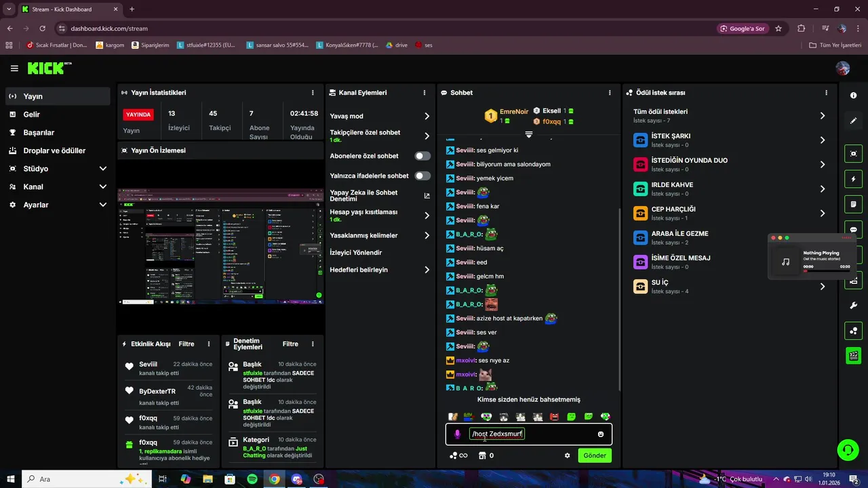The height and width of the screenshot is (488, 868).
Task: Click Filtre in Etkinlik Akışı panel
Action: (x=186, y=344)
